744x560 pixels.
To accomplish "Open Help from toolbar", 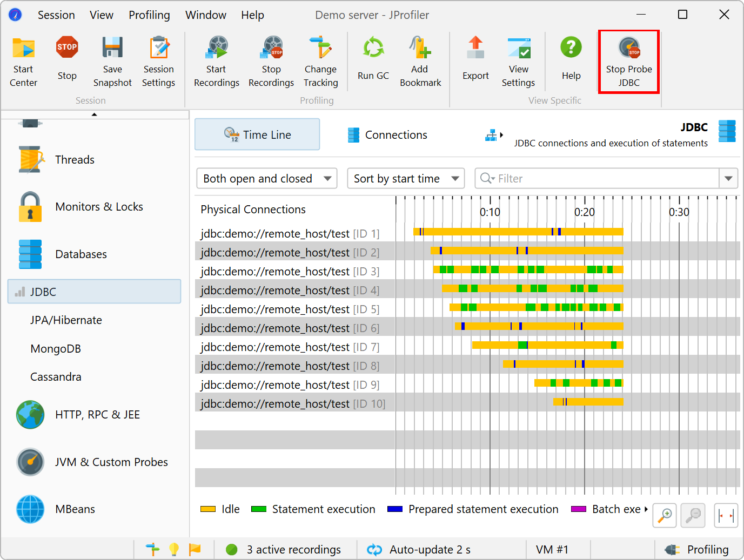I will tap(571, 59).
